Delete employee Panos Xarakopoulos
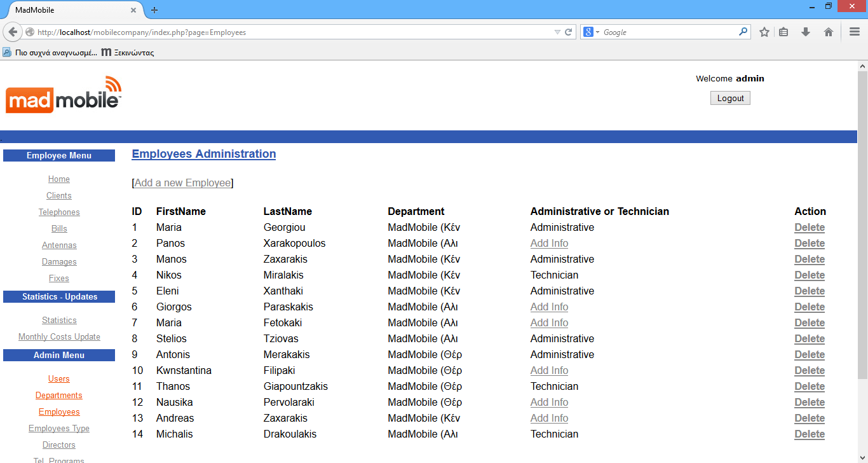 coord(810,244)
